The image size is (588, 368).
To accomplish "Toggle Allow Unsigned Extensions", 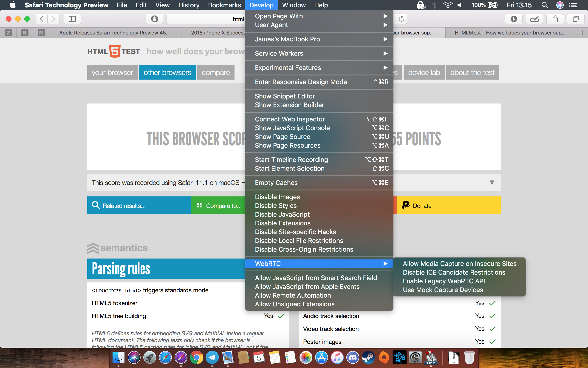I will pos(319,304).
